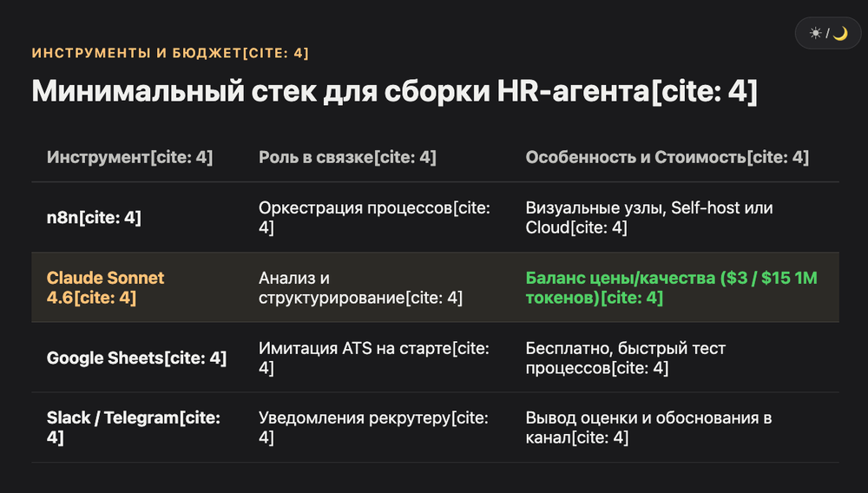Select the 'Оркестрация процессов' cell
This screenshot has height=493, width=868.
pyautogui.click(x=377, y=218)
